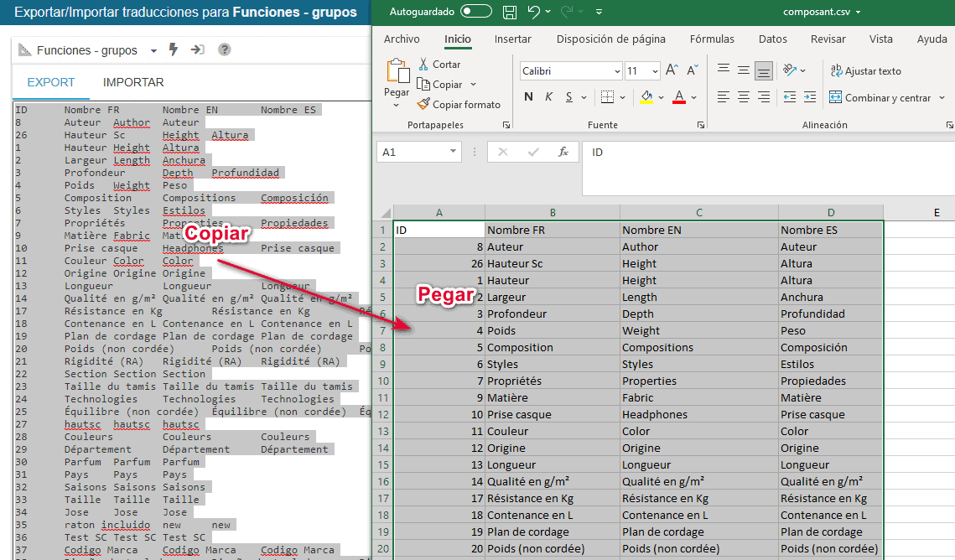
Task: Click the Cortar scissors icon
Action: click(x=423, y=65)
